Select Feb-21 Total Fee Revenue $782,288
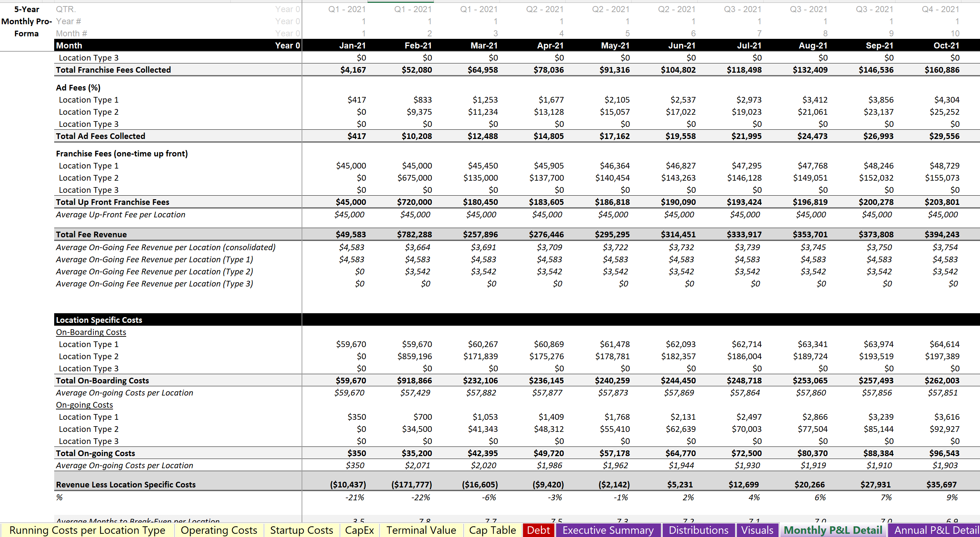This screenshot has height=537, width=980. (414, 235)
